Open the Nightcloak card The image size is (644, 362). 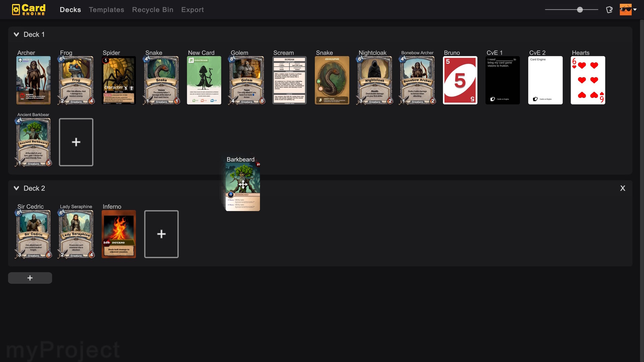pyautogui.click(x=374, y=80)
